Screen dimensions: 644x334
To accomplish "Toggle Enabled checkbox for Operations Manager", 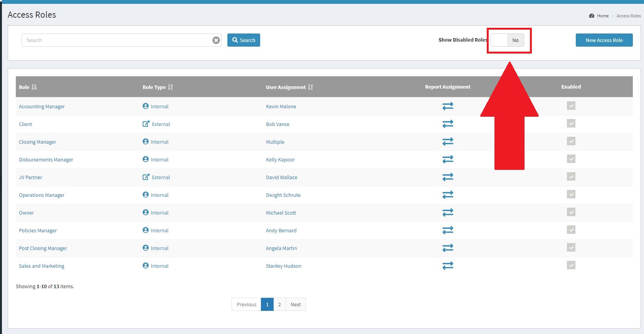I will click(571, 194).
